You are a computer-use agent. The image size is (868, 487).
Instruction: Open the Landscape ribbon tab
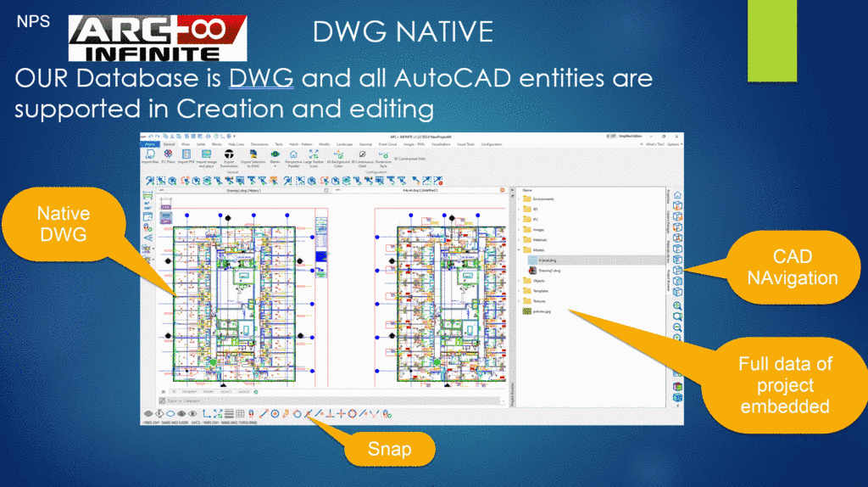pyautogui.click(x=344, y=144)
